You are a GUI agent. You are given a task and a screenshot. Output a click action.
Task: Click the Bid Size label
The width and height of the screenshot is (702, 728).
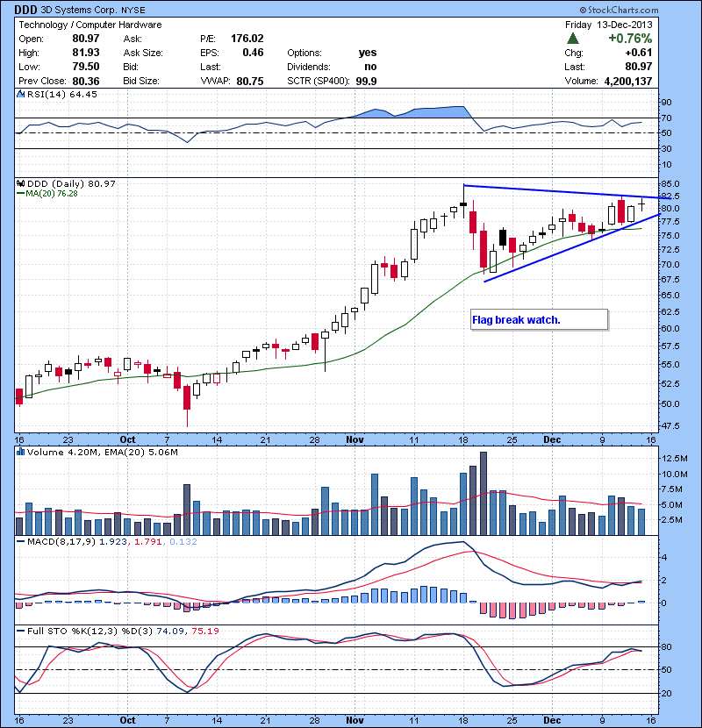pos(141,81)
